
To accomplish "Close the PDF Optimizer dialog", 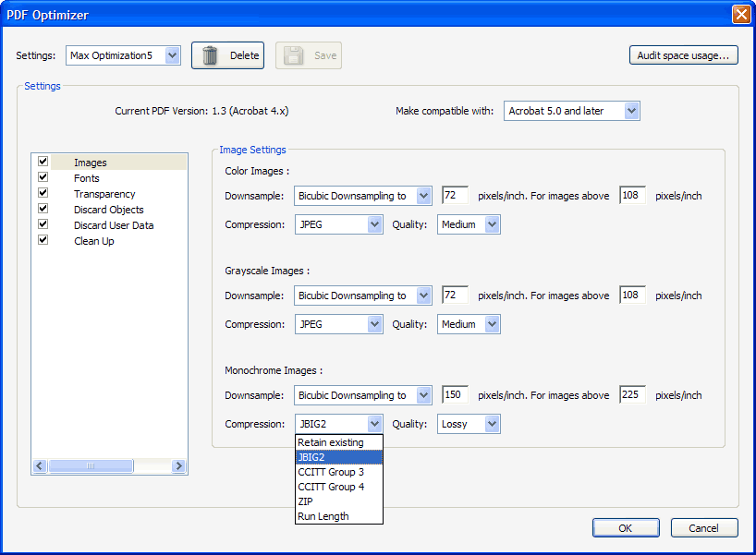I will [x=741, y=14].
